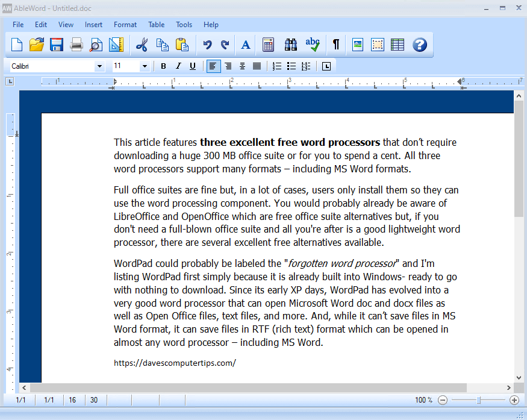Open an existing file via folder icon
The width and height of the screenshot is (527, 420).
[37, 45]
